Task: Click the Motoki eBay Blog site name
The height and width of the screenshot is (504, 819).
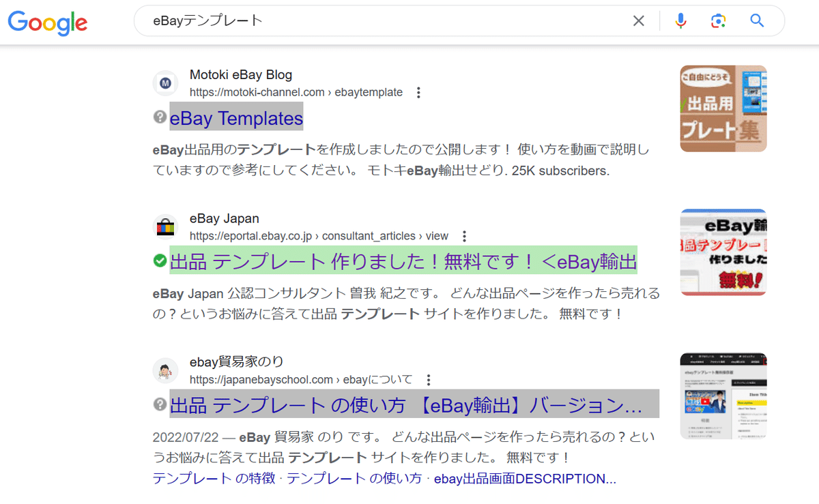Action: coord(241,75)
